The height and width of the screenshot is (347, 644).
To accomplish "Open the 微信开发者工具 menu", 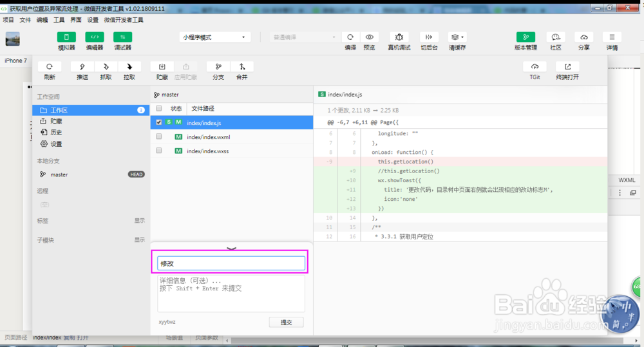I will [124, 20].
